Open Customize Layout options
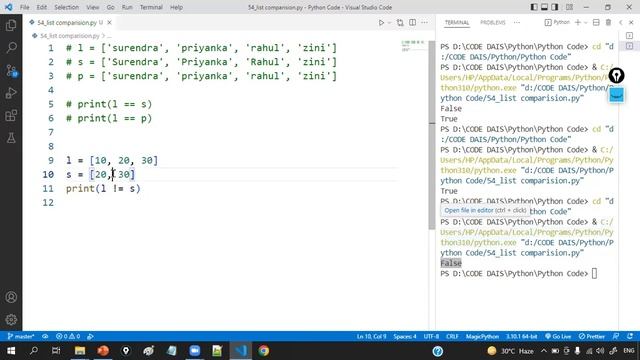 click(569, 7)
